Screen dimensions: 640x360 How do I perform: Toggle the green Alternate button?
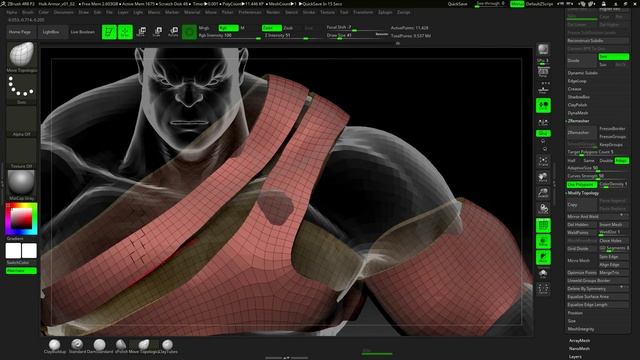(x=21, y=271)
